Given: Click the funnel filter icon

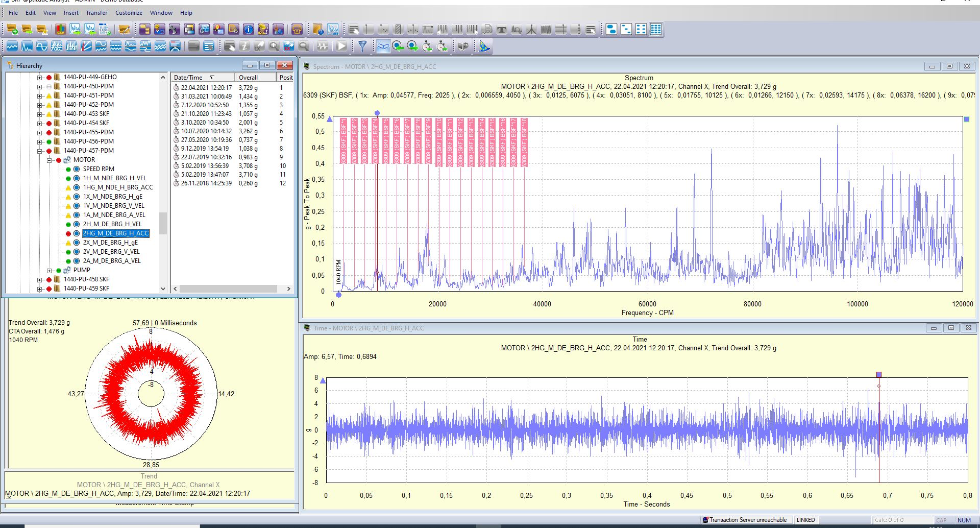Looking at the screenshot, I should coord(362,46).
